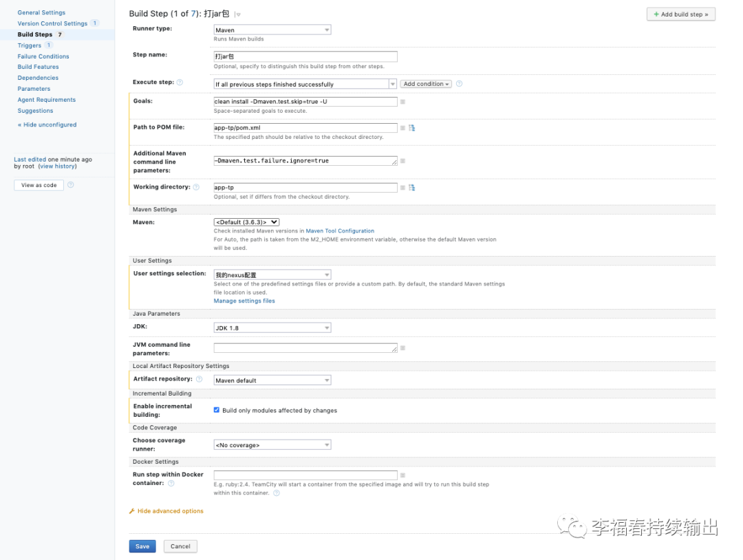The height and width of the screenshot is (560, 743).
Task: Focus JVM command line parameters textarea
Action: point(305,348)
